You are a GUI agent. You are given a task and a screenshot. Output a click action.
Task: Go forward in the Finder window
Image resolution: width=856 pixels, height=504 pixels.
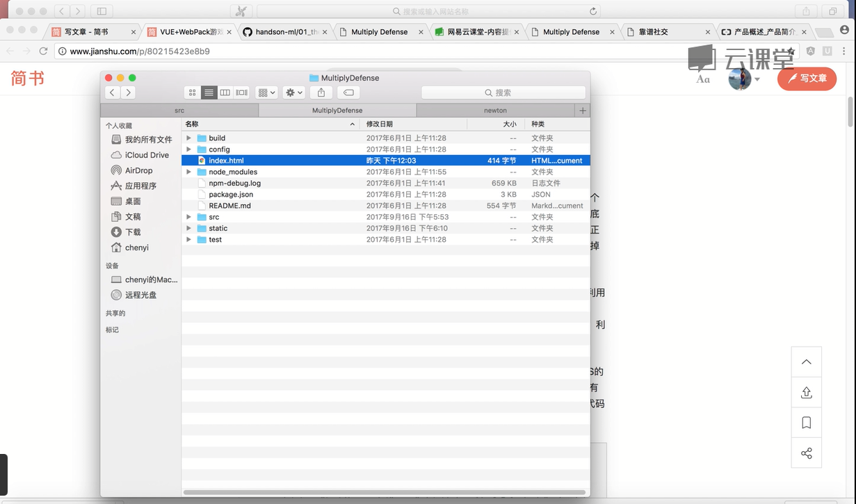point(128,92)
